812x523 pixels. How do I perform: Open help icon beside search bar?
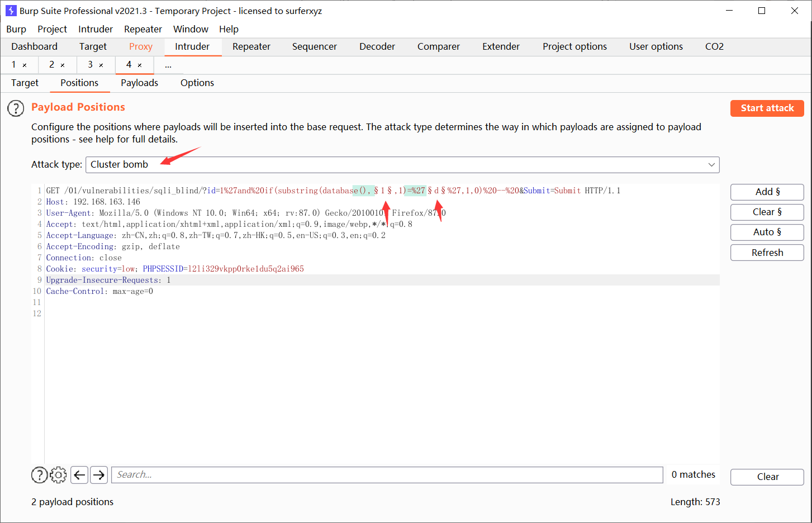click(39, 475)
